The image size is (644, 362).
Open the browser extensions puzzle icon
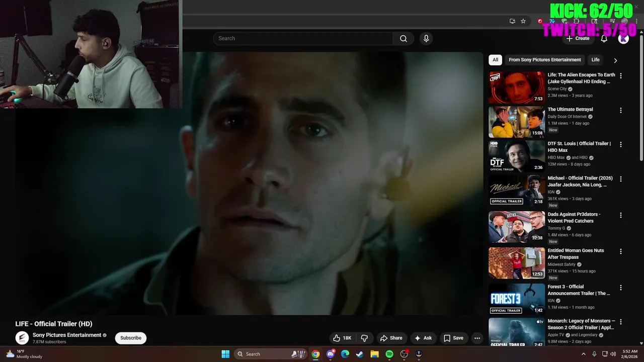[577, 21]
